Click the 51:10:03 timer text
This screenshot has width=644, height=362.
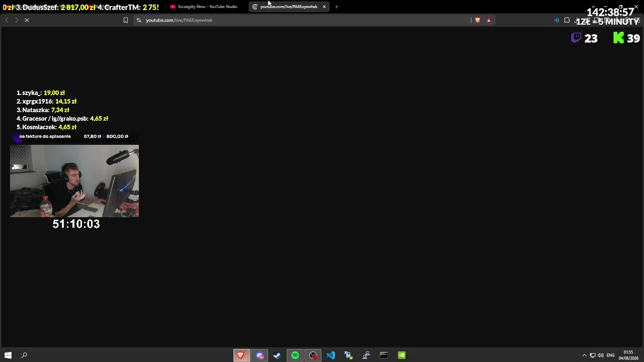(76, 224)
